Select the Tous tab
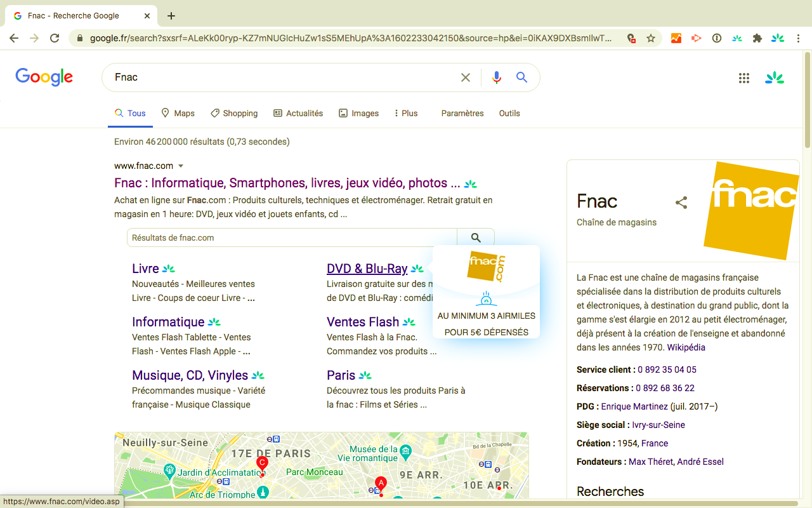 (x=130, y=113)
